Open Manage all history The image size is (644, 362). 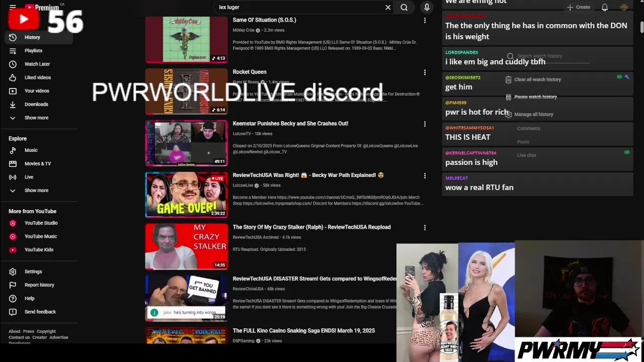pyautogui.click(x=529, y=115)
